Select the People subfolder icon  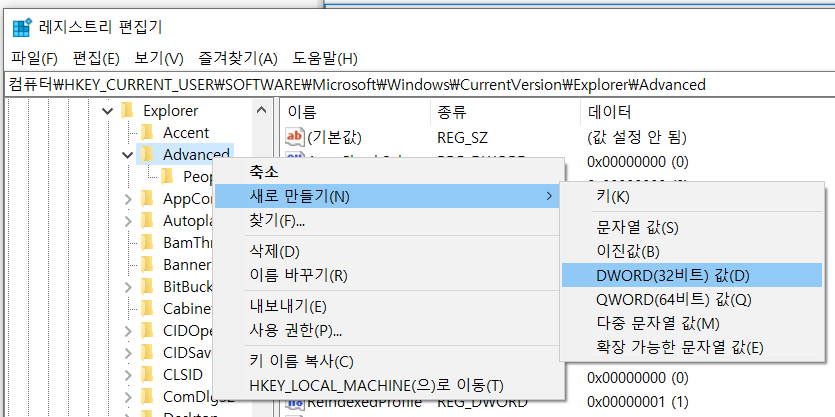tap(167, 176)
